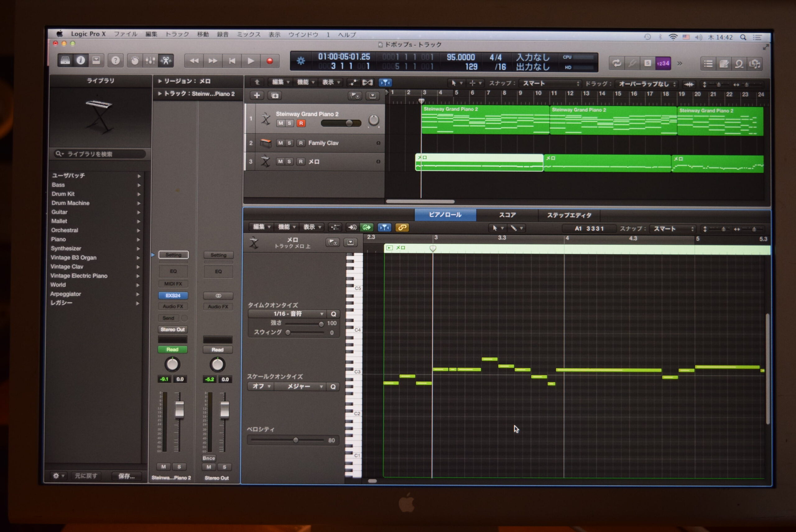Expand the リージョン: メロ inspector section

pos(160,81)
